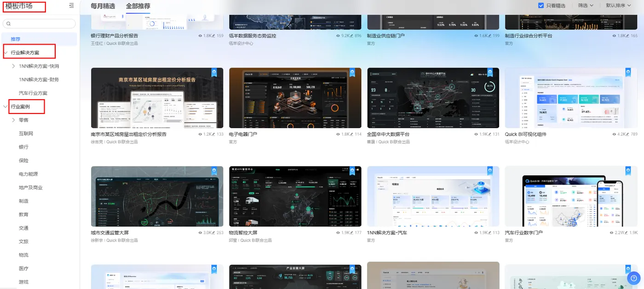
Task: Select the 保险 industry category
Action: click(23, 160)
